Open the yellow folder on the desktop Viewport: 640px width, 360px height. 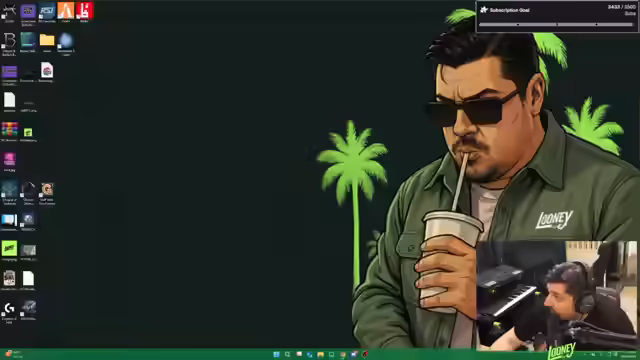[x=47, y=40]
